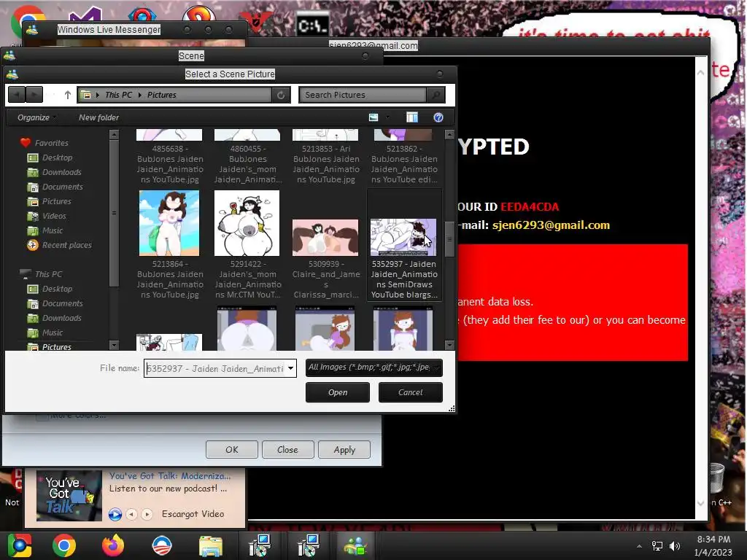This screenshot has height=560, width=747.
Task: Open the volume control in system tray
Action: click(675, 545)
